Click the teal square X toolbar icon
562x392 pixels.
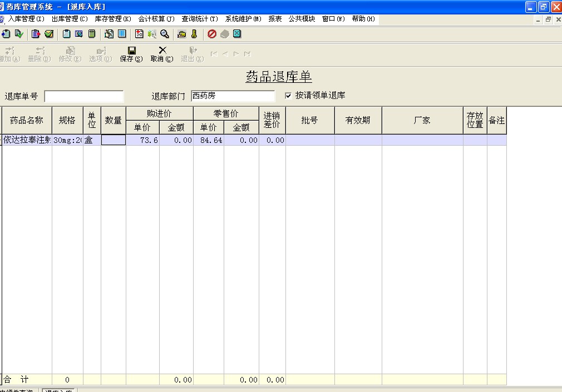coord(237,34)
